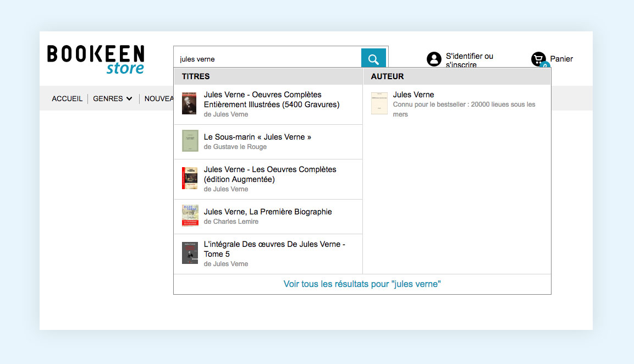Screen dimensions: 634x364
Task: Click 'Connu pour le bestseller : 20000 lieues' description
Action: tap(464, 109)
